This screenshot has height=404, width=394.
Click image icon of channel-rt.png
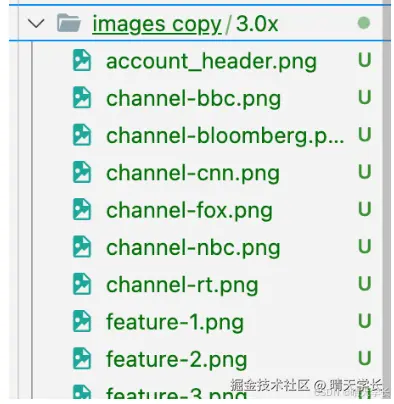(82, 284)
